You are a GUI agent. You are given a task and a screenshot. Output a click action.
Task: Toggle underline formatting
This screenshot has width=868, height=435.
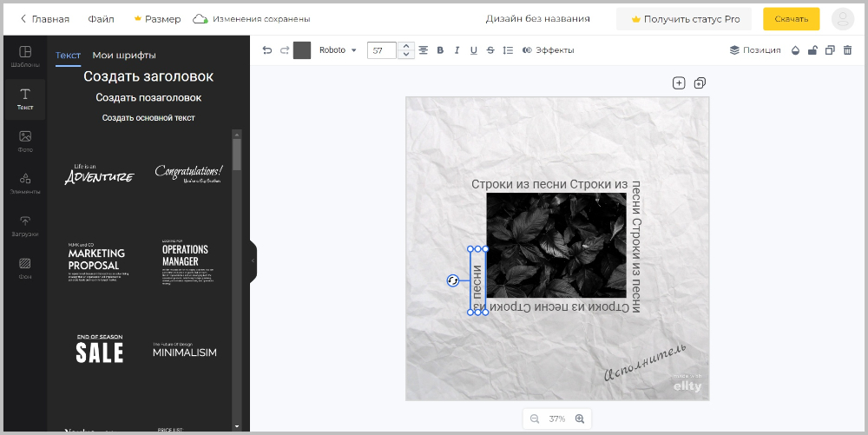click(x=473, y=50)
